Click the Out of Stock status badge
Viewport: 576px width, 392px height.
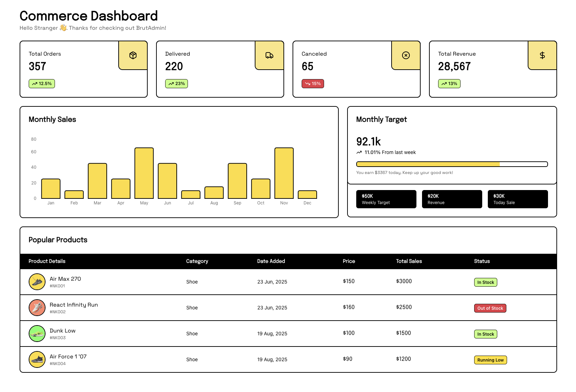(x=490, y=308)
